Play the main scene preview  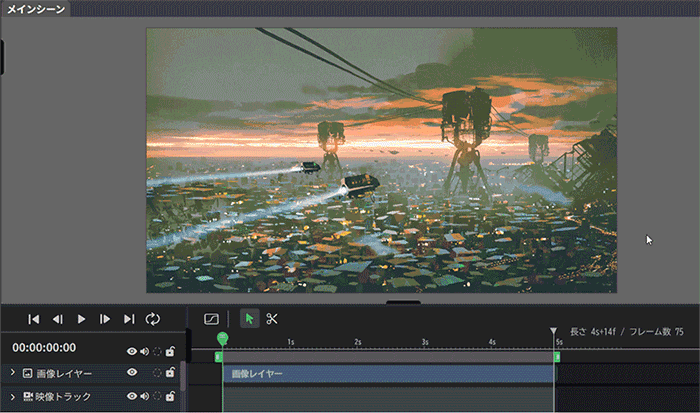pyautogui.click(x=81, y=319)
